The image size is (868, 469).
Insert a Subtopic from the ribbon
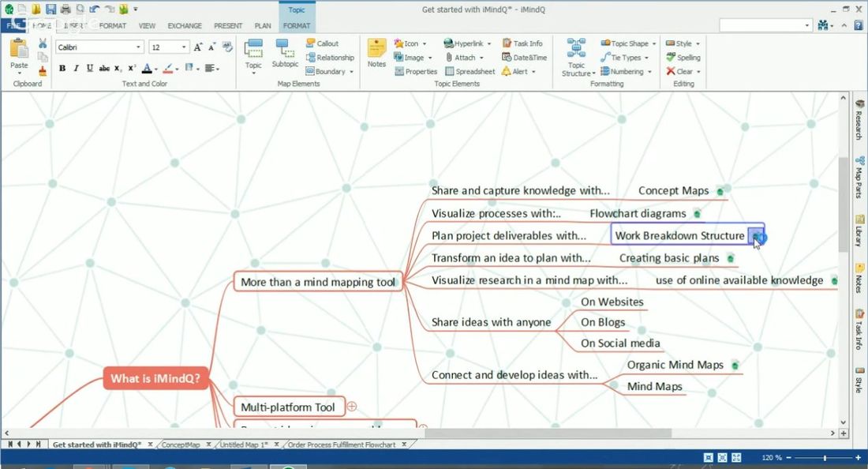(285, 53)
